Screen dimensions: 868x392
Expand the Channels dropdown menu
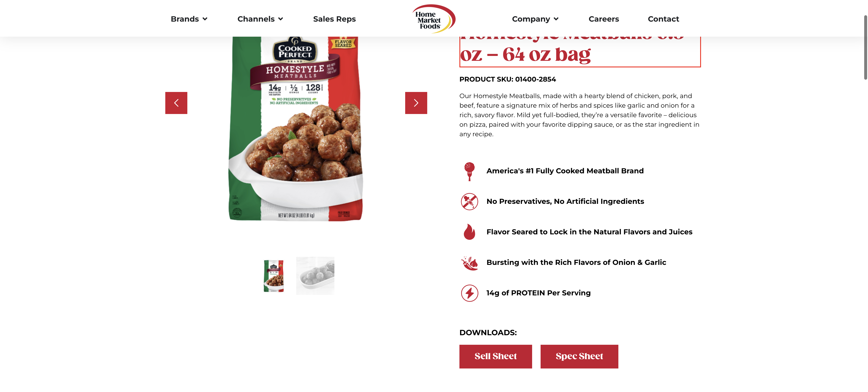pos(260,19)
